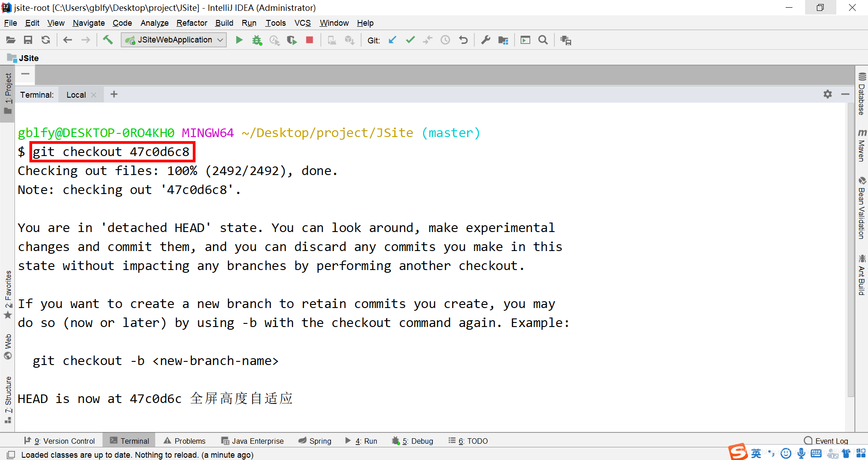Click the Git Commit checkmark icon
This screenshot has height=460, width=868.
[410, 40]
